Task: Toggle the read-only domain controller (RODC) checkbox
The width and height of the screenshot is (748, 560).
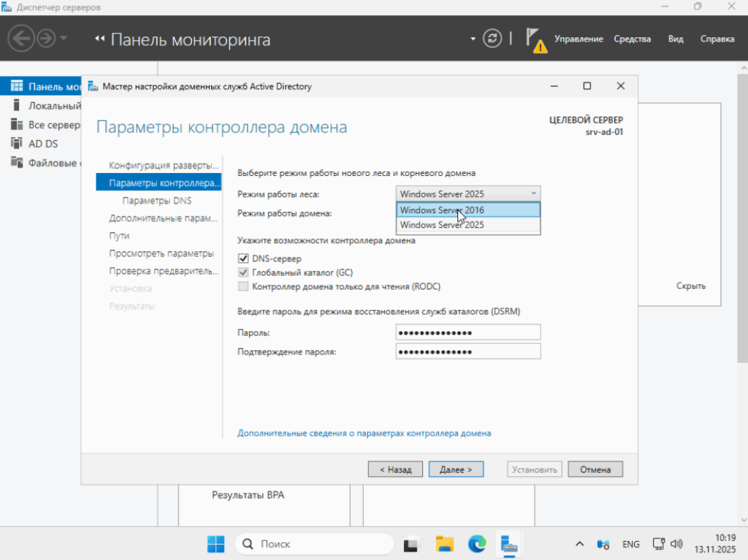Action: point(243,286)
